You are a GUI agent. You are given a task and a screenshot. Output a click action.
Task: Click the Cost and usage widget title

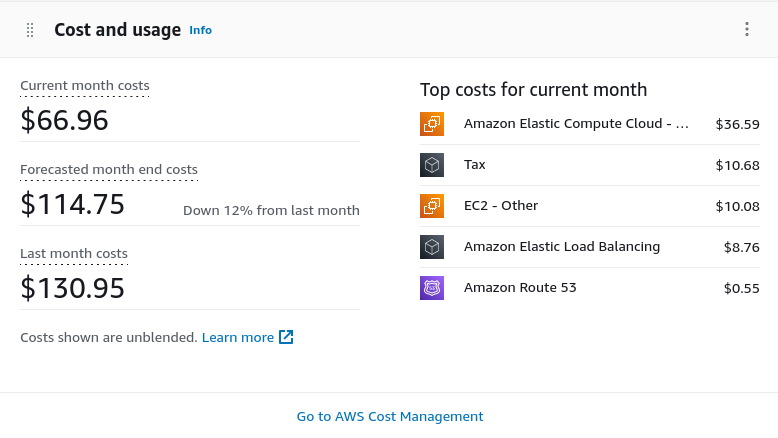118,30
